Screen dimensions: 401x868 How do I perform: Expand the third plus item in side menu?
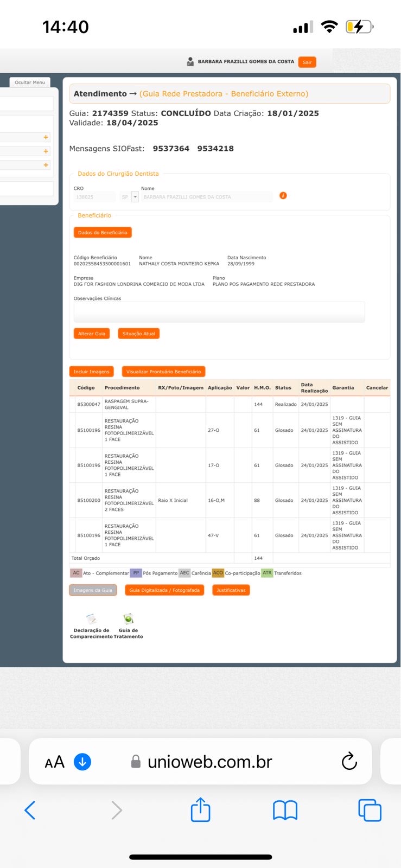pos(46,165)
